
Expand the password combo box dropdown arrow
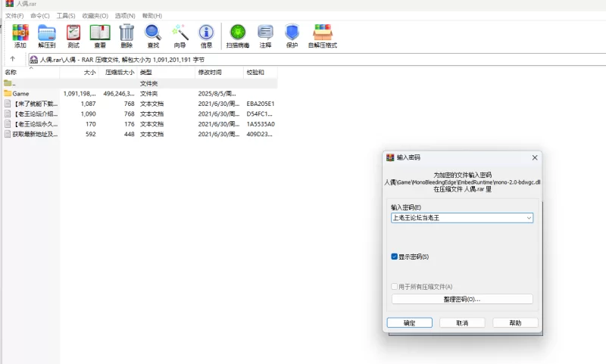click(x=529, y=218)
